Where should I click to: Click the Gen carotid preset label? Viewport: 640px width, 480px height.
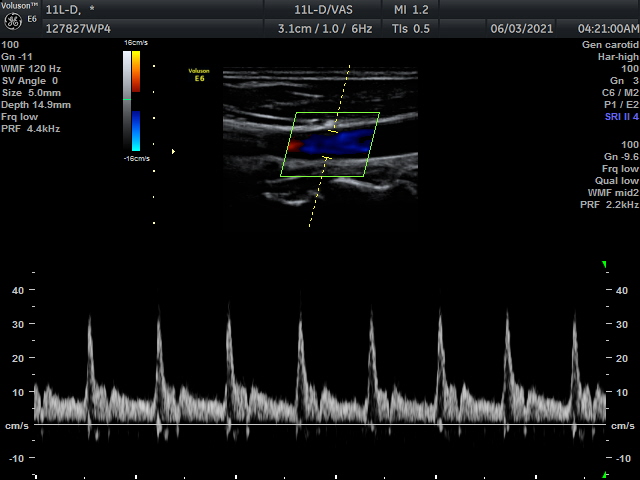(x=610, y=45)
